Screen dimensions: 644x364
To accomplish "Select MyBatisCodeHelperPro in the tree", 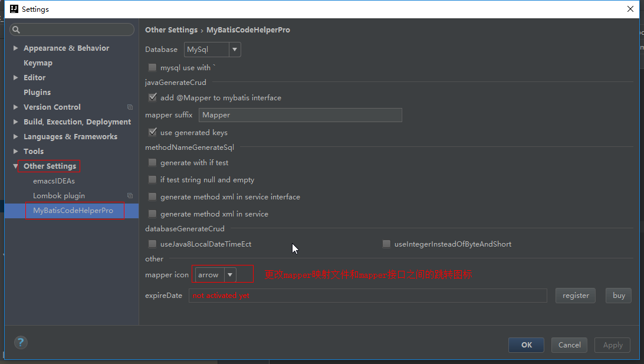I will pyautogui.click(x=73, y=211).
